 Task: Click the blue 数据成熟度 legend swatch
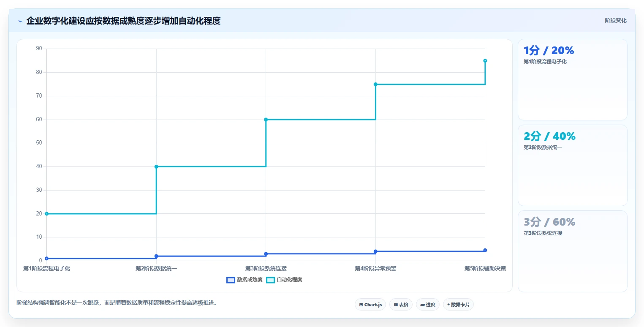point(231,280)
